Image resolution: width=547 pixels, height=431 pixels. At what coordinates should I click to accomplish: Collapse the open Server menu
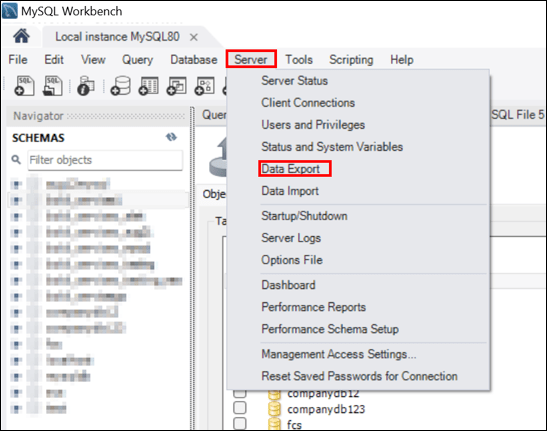[x=251, y=59]
